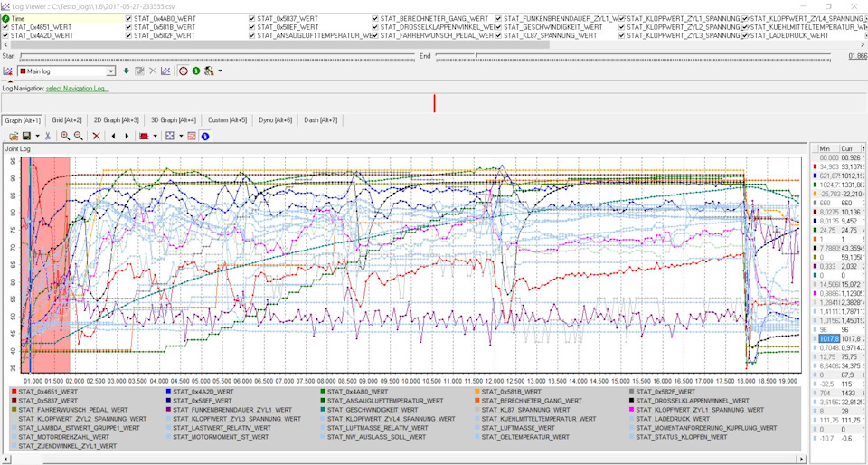868x465 pixels.
Task: Click the red STAT_0x4651_WERT legend color swatch
Action: pos(14,391)
